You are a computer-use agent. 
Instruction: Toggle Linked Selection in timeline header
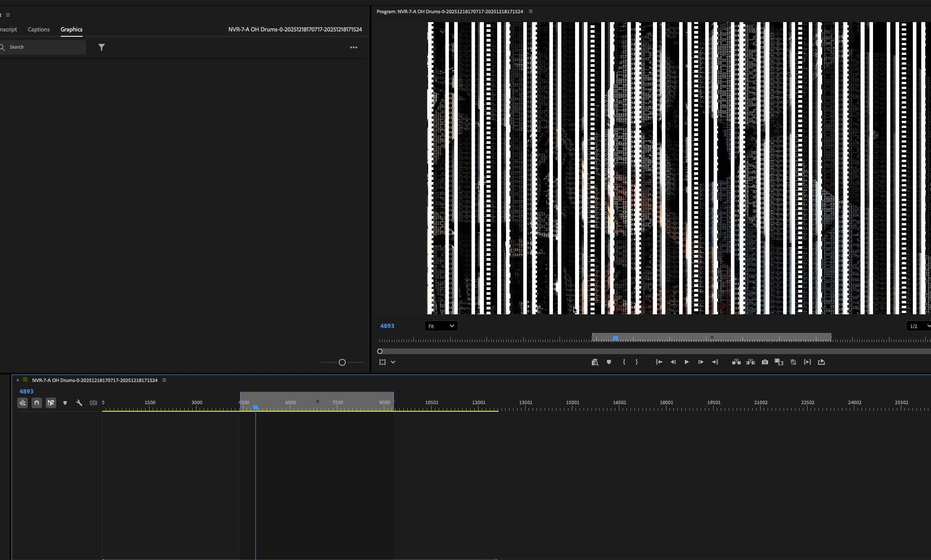coord(51,403)
